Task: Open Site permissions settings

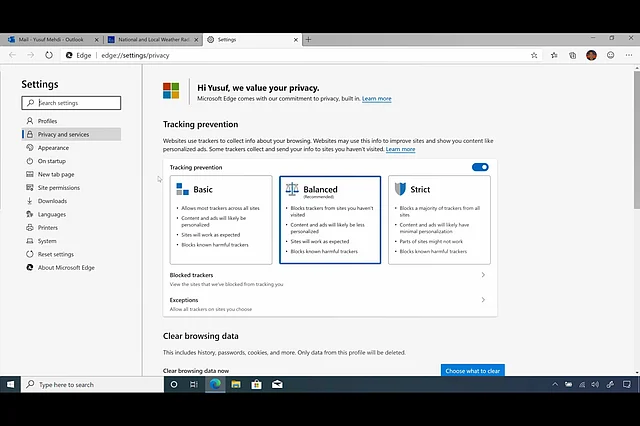Action: (71, 188)
